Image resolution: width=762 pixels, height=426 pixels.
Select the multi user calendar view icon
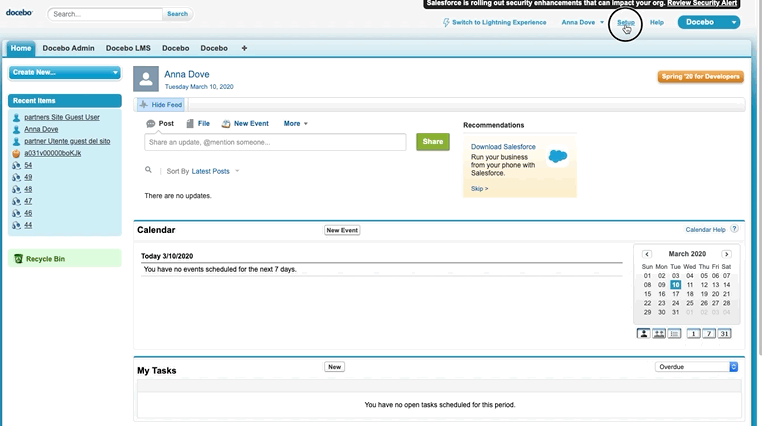point(659,333)
